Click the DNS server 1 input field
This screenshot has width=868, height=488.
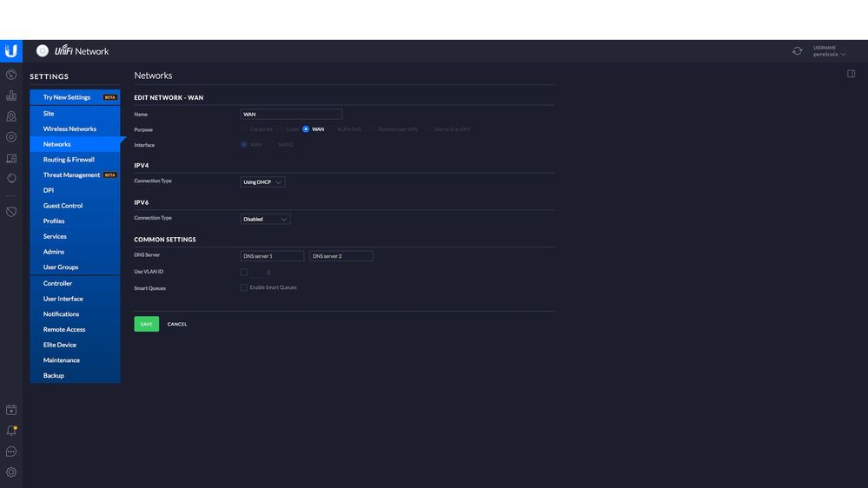(x=272, y=256)
